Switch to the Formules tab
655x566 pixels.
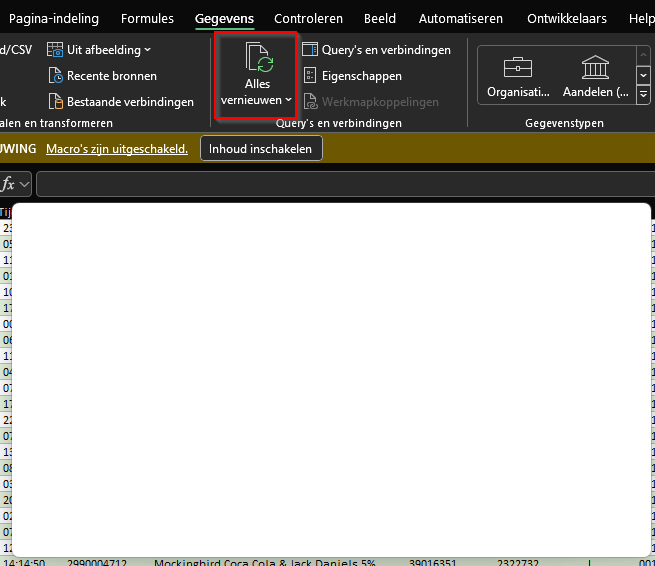click(x=147, y=19)
